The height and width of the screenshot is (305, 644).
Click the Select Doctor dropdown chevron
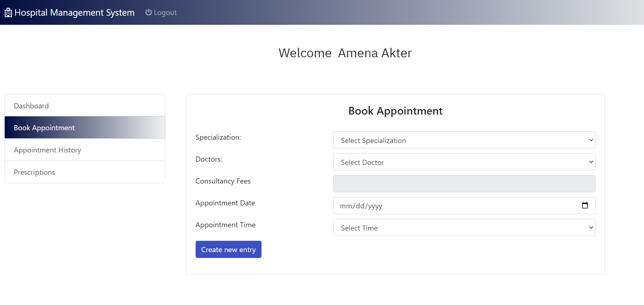[591, 162]
